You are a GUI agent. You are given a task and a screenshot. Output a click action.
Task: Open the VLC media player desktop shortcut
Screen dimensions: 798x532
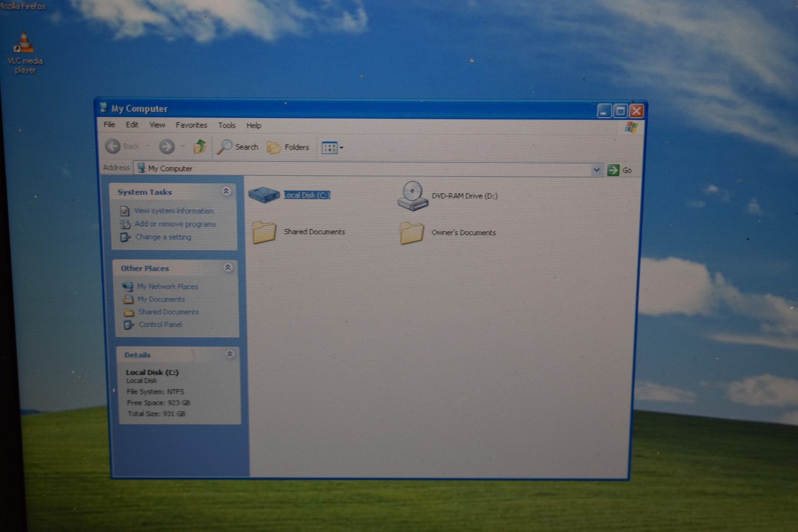click(24, 53)
